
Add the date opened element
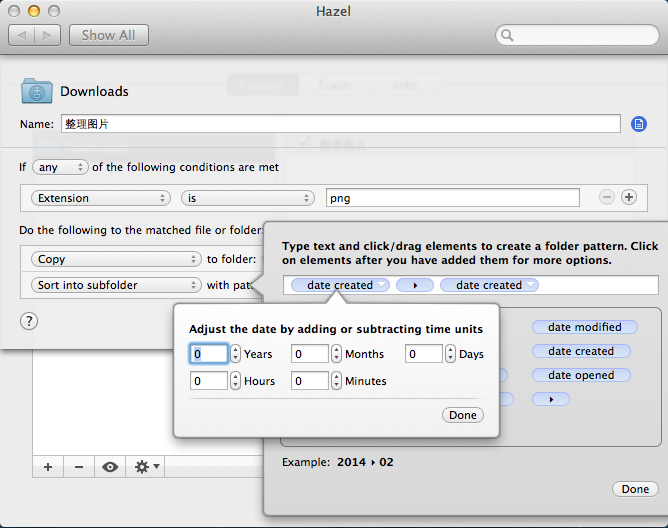[581, 375]
